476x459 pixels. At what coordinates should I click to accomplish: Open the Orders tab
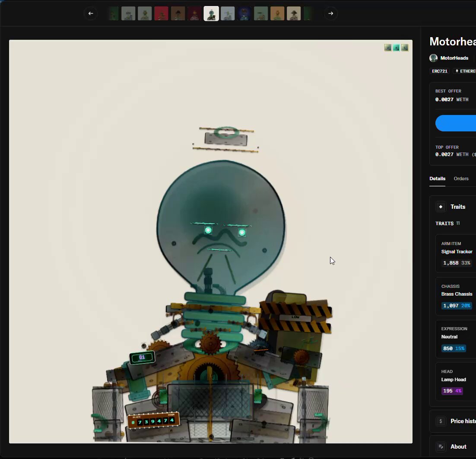click(x=461, y=178)
